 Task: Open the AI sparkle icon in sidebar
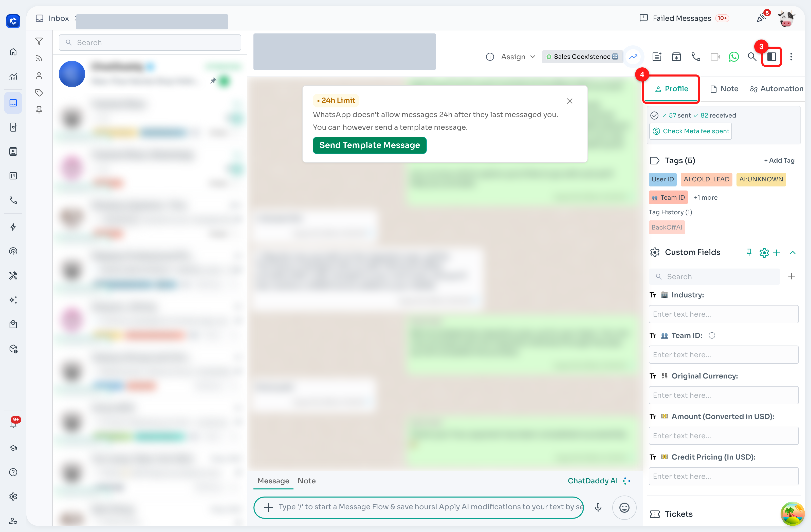[13, 300]
